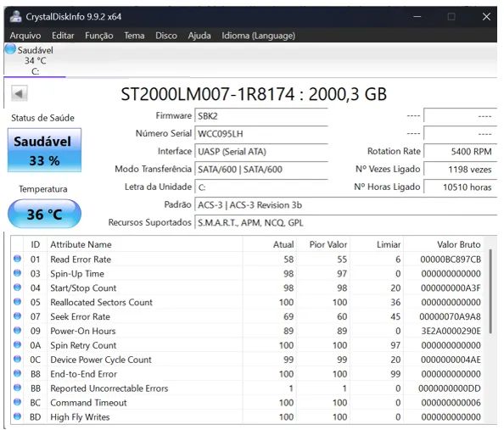Select the Command Timeout attribute name
This screenshot has width=504, height=430.
[88, 403]
